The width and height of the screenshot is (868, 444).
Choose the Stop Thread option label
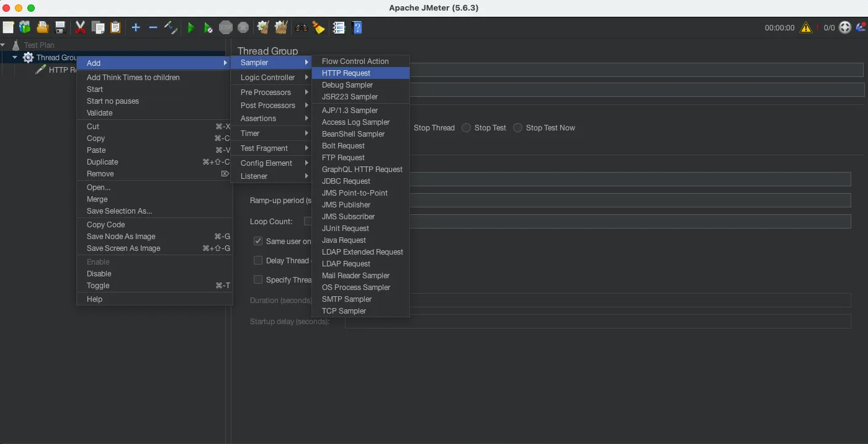pyautogui.click(x=434, y=128)
